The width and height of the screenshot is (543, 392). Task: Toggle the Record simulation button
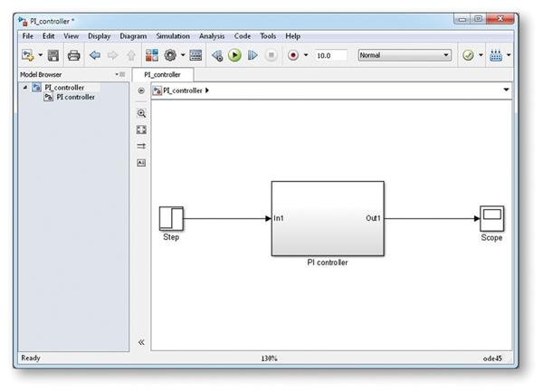(292, 55)
